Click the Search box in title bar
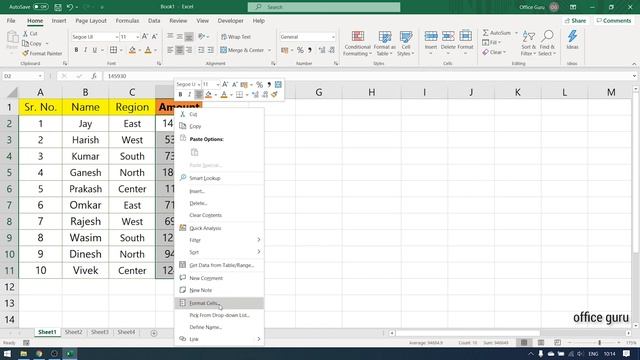This screenshot has height=360, width=640. (324, 7)
